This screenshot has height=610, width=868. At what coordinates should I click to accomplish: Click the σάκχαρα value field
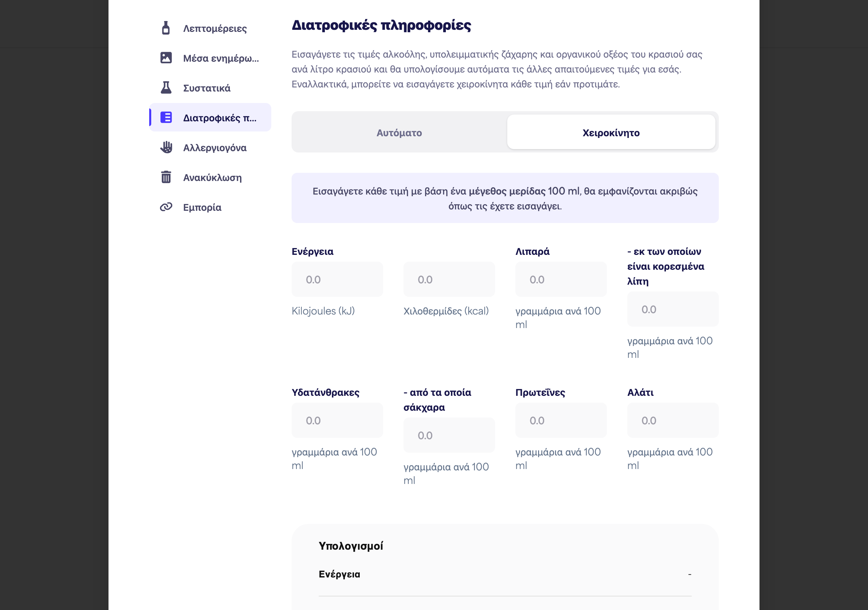[x=449, y=435]
